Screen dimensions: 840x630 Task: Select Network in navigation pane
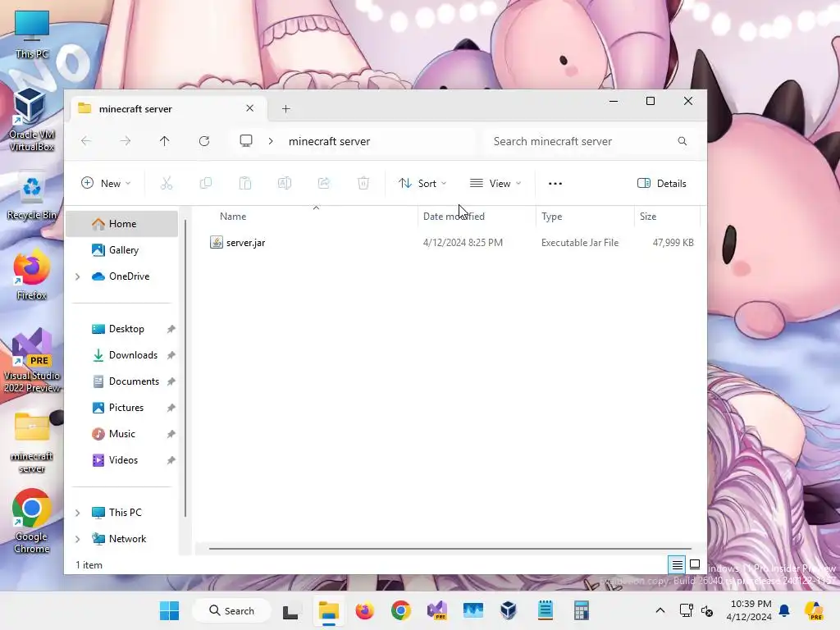127,539
